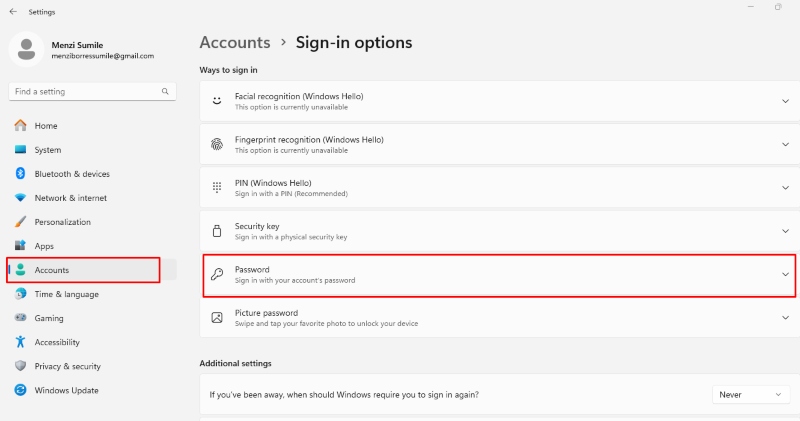Click the Facial recognition smiley icon
The image size is (800, 421).
pos(217,101)
